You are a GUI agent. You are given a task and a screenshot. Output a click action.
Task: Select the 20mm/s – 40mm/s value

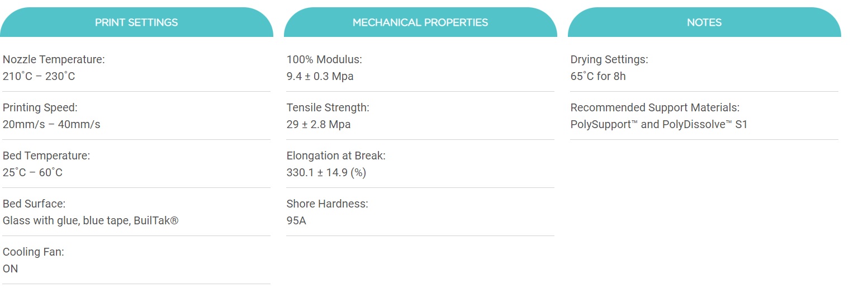[51, 124]
